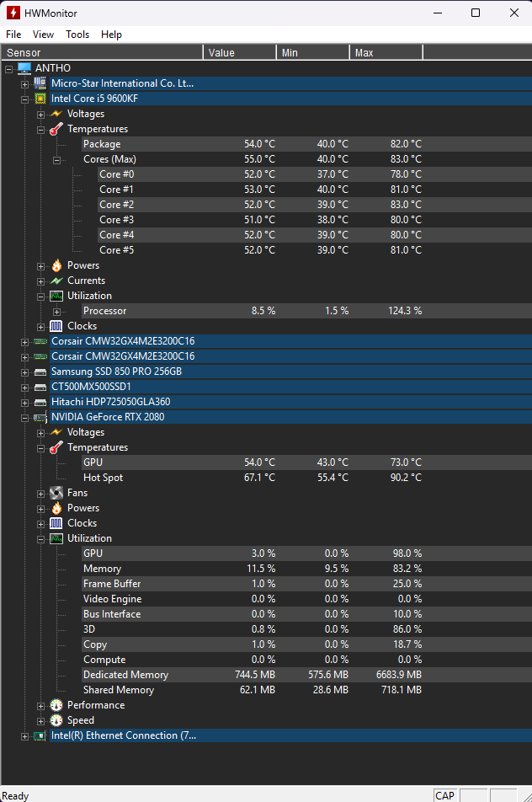Viewport: 532px width, 802px height.
Task: Expand the Intel(R) Ethernet Connection node
Action: tap(24, 736)
